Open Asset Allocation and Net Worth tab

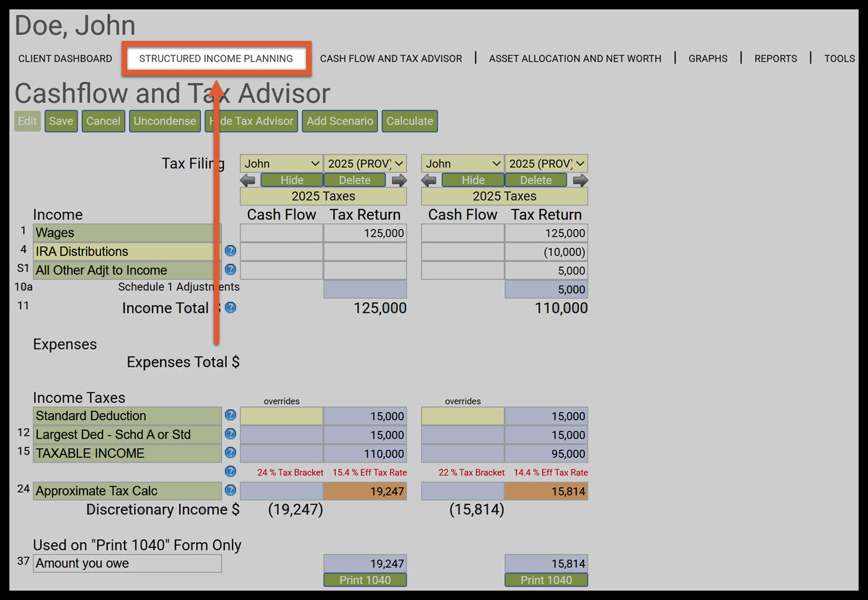[575, 58]
